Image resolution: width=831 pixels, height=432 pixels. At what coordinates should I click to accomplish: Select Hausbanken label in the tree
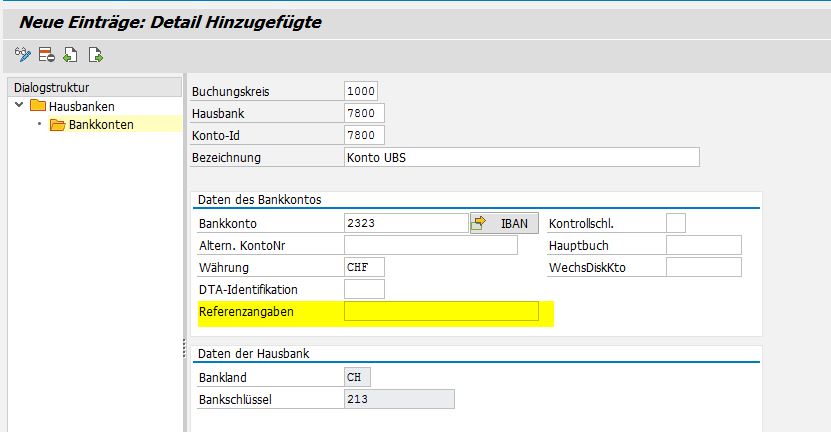coord(82,106)
